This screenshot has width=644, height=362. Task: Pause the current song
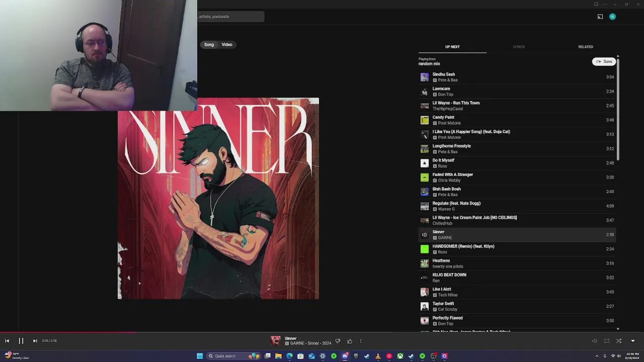[x=21, y=341]
